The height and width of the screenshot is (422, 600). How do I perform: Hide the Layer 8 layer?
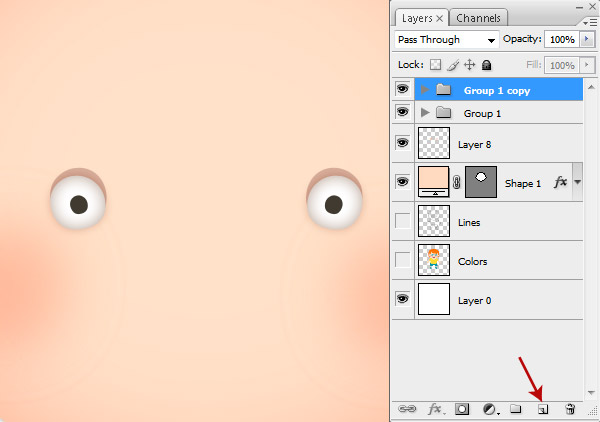click(402, 143)
